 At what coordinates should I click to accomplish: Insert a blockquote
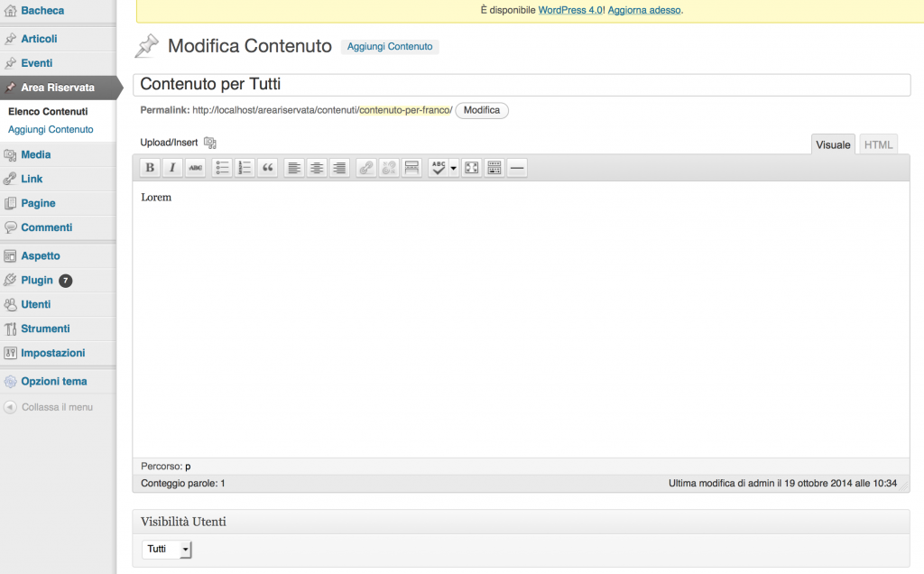pyautogui.click(x=267, y=168)
